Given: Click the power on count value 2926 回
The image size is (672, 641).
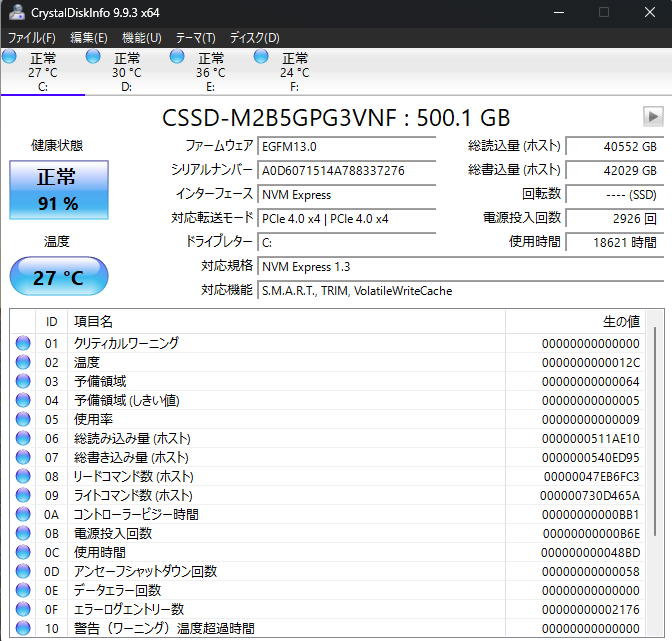Looking at the screenshot, I should (615, 219).
